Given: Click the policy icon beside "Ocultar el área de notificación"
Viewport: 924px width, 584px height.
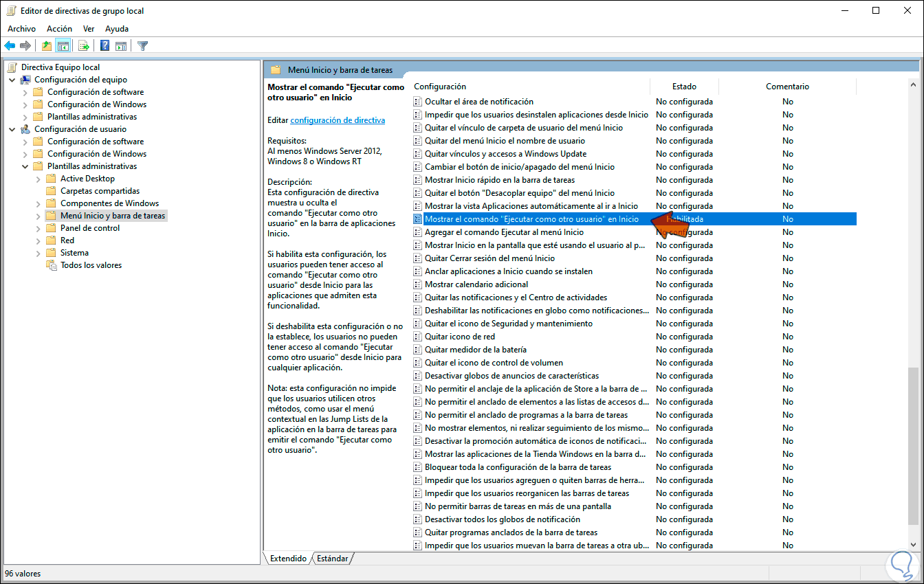Looking at the screenshot, I should tap(417, 102).
